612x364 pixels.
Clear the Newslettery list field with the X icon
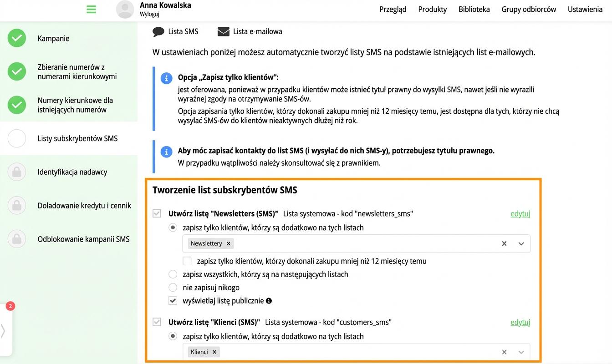click(504, 243)
